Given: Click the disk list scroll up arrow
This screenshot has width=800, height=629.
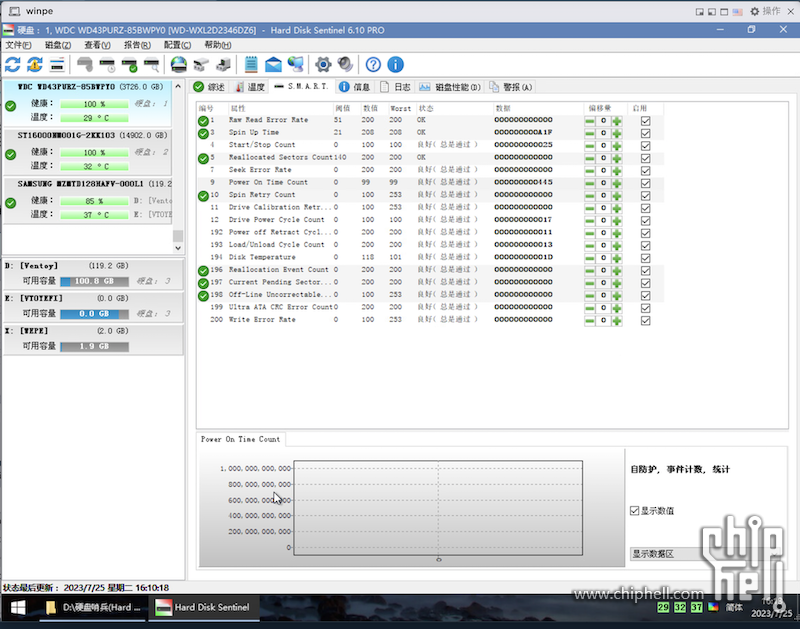Looking at the screenshot, I should tap(178, 87).
